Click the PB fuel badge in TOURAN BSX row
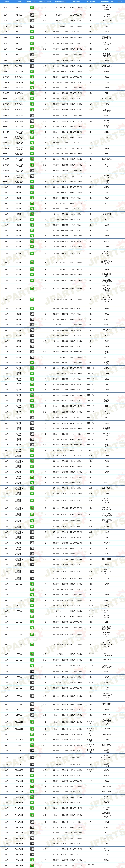 [32, 865]
